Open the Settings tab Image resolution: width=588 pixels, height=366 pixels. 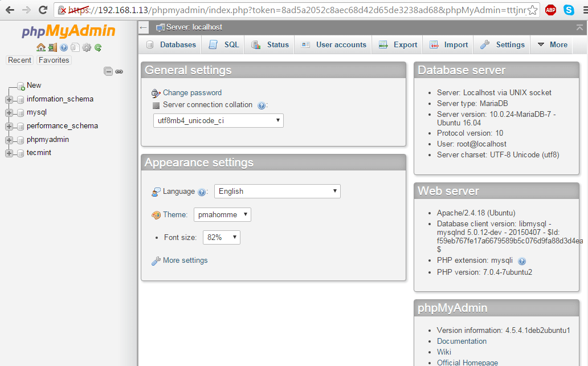click(x=503, y=44)
